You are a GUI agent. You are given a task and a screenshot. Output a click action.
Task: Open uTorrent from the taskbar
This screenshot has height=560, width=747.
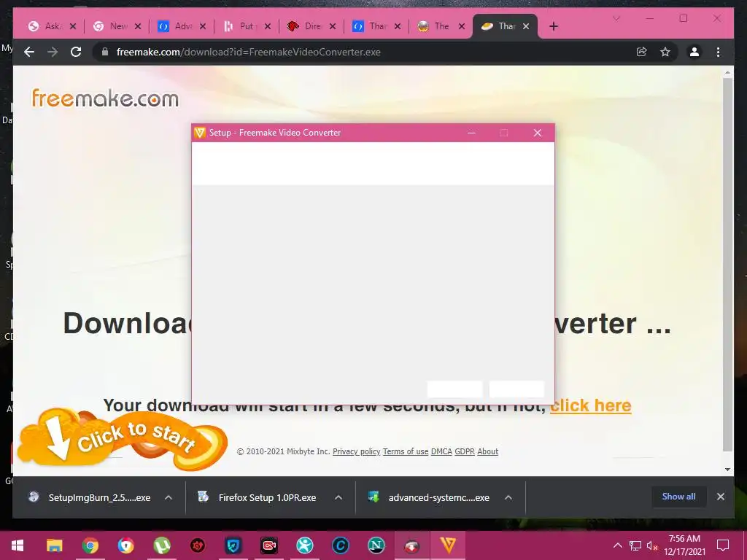coord(162,545)
